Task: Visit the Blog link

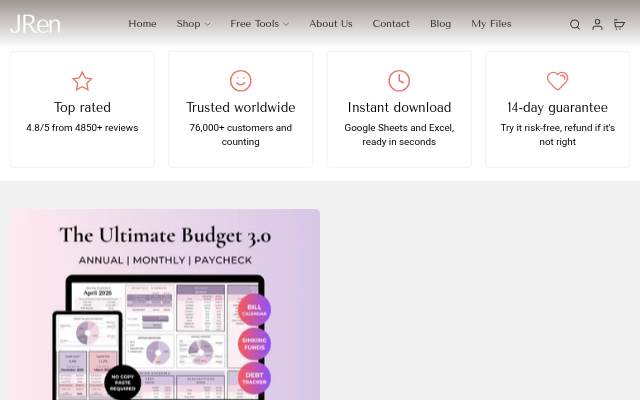Action: coord(440,24)
